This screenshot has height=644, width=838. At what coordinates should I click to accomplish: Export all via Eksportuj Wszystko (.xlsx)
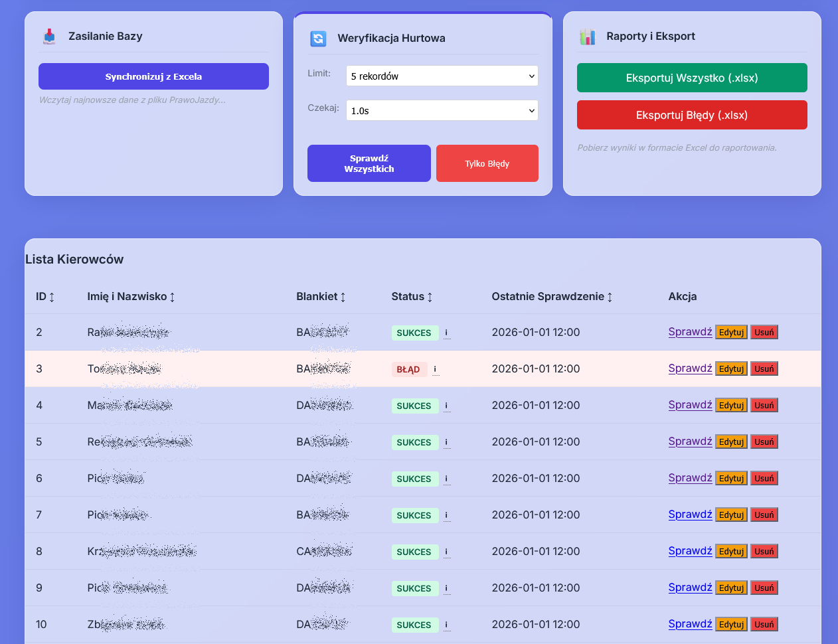point(692,78)
